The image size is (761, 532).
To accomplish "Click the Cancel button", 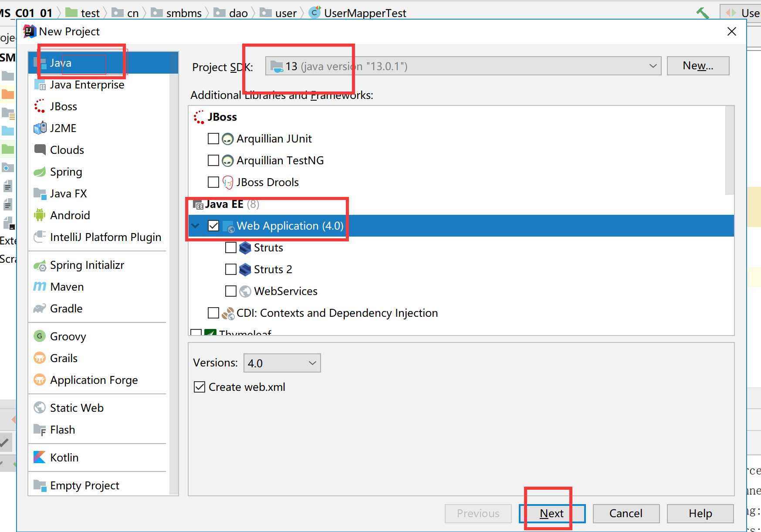I will coord(626,513).
